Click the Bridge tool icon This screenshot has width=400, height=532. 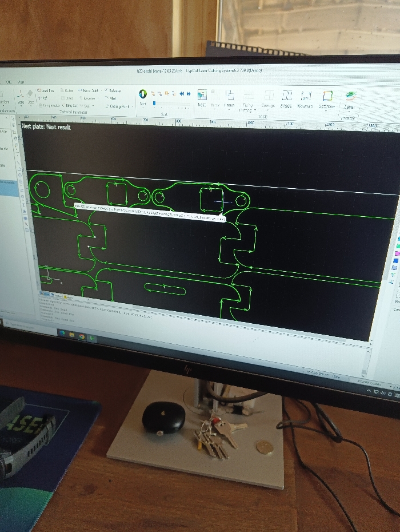[x=286, y=99]
